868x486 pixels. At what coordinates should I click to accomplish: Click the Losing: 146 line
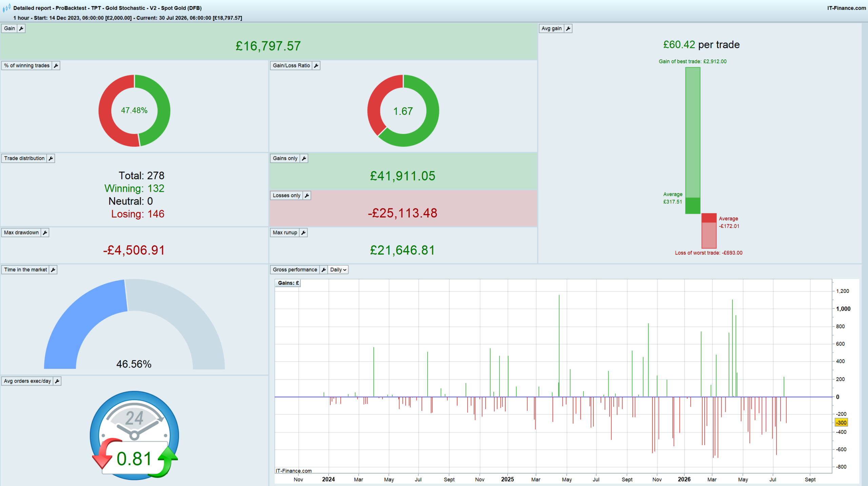click(x=138, y=214)
